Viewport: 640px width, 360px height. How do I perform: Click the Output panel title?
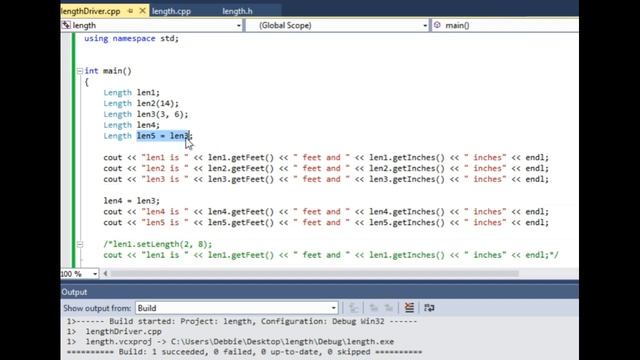coord(74,292)
